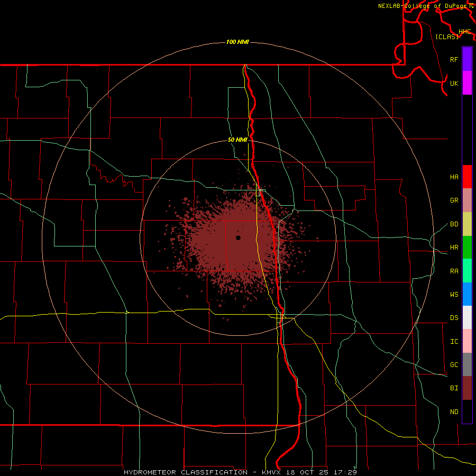Click the UK legend label

pyautogui.click(x=454, y=83)
